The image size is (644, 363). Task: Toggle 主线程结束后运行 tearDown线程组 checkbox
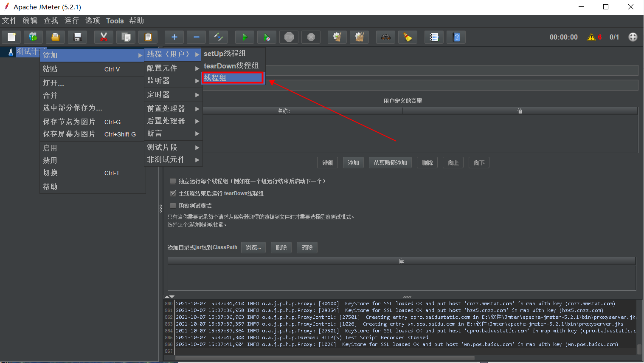tap(173, 193)
